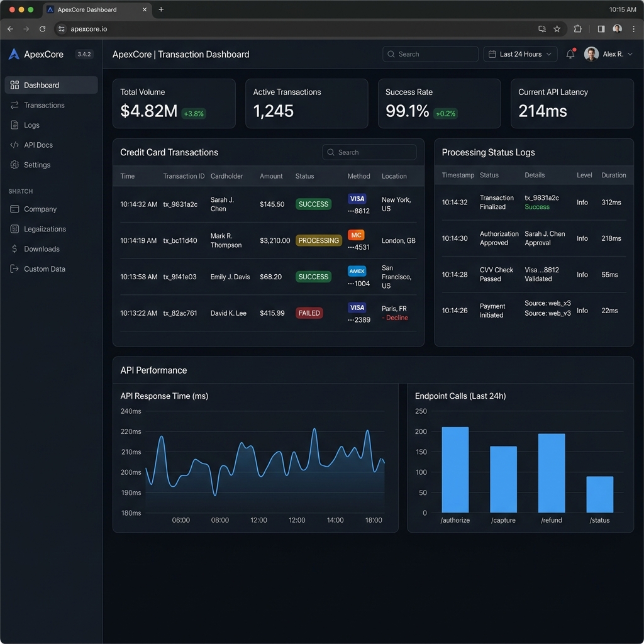644x644 pixels.
Task: Click the browser back arrow
Action: 10,29
